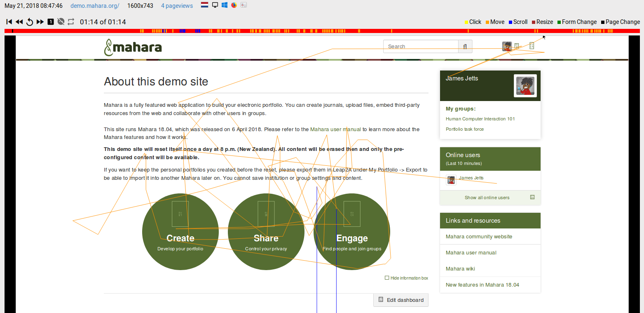
Task: Click the Links and resources heading
Action: coord(473,221)
